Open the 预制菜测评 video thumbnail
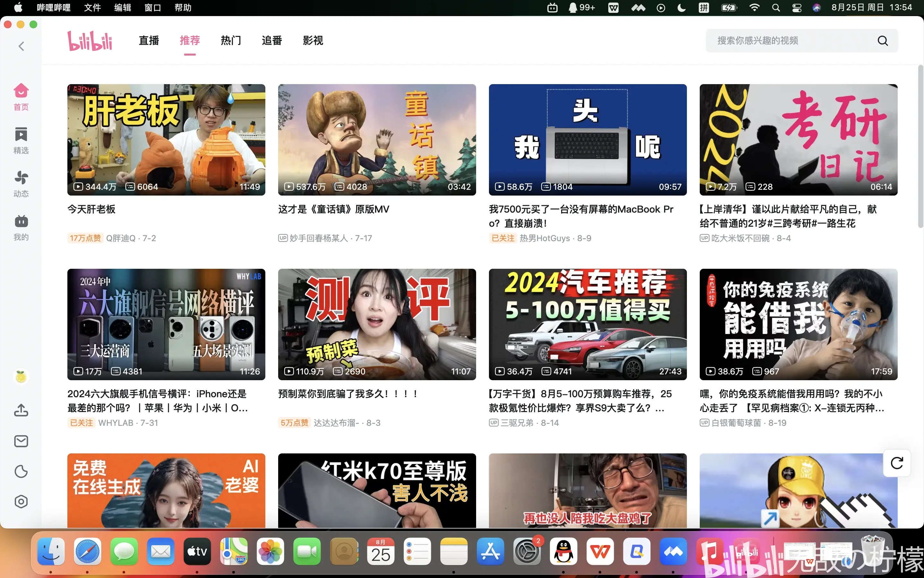 pos(377,324)
